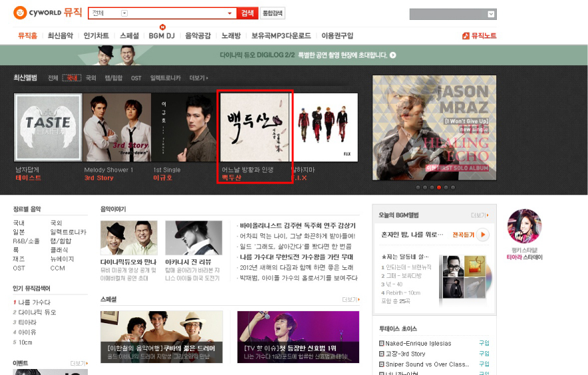The width and height of the screenshot is (588, 375).
Task: Open the 최신음악 menu
Action: click(x=61, y=36)
